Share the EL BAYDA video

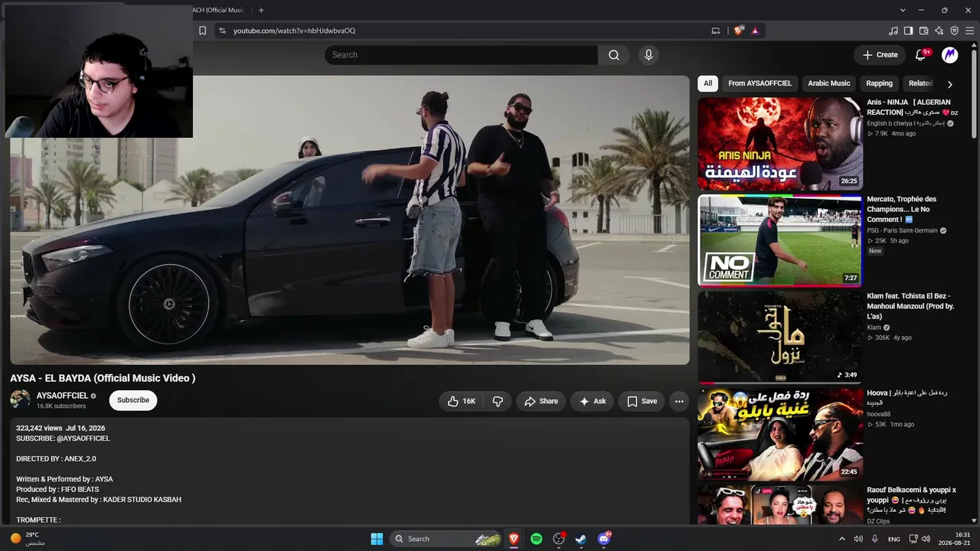coord(541,401)
